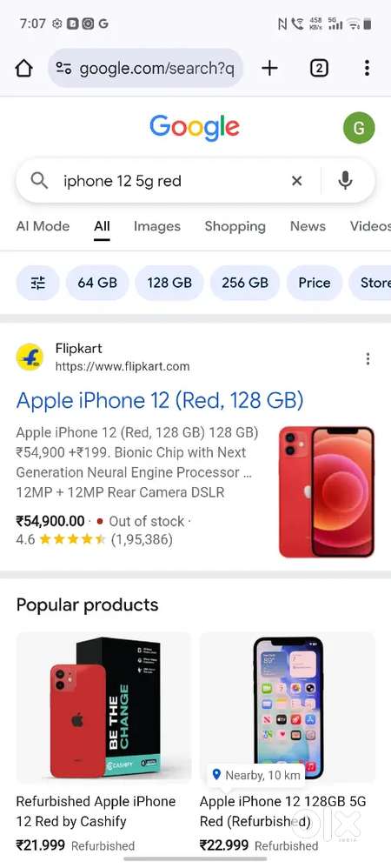Open Chrome's three-dot overflow menu
The image size is (391, 868).
[x=367, y=68]
